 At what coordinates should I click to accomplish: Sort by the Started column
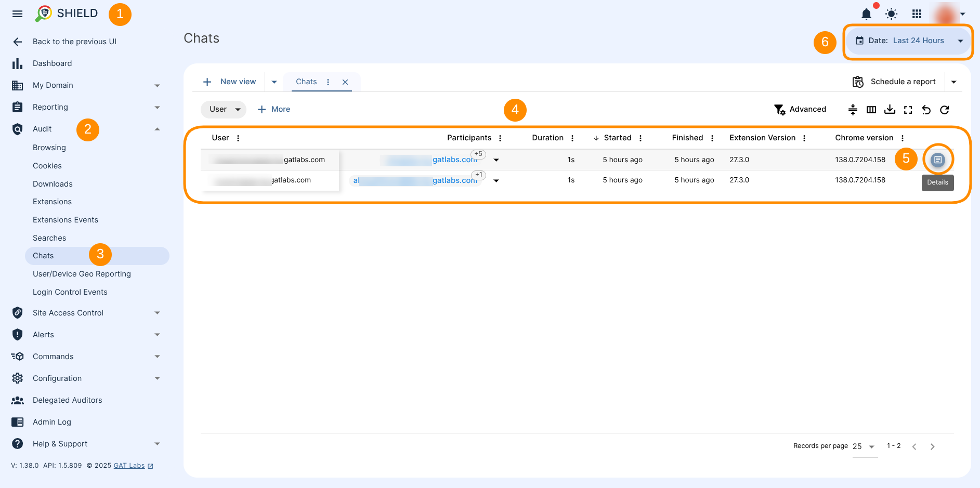(617, 138)
